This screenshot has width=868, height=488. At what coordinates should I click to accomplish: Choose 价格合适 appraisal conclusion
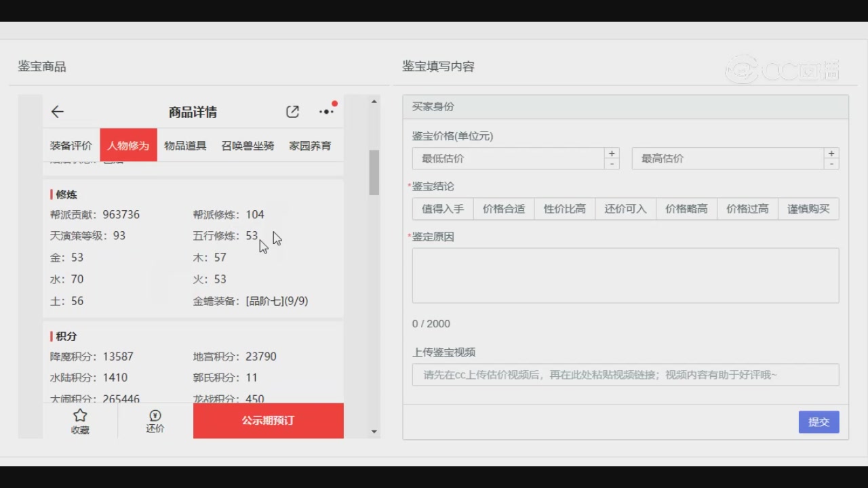tap(504, 209)
